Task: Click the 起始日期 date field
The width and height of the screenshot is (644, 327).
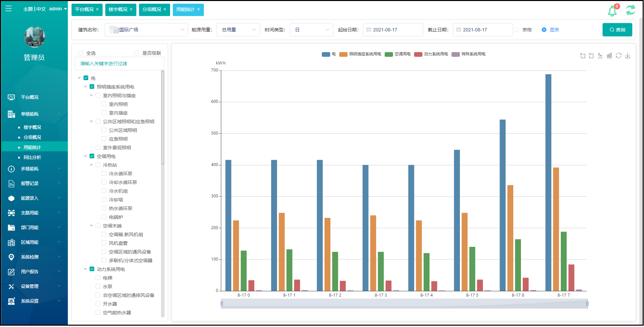Action: click(393, 30)
